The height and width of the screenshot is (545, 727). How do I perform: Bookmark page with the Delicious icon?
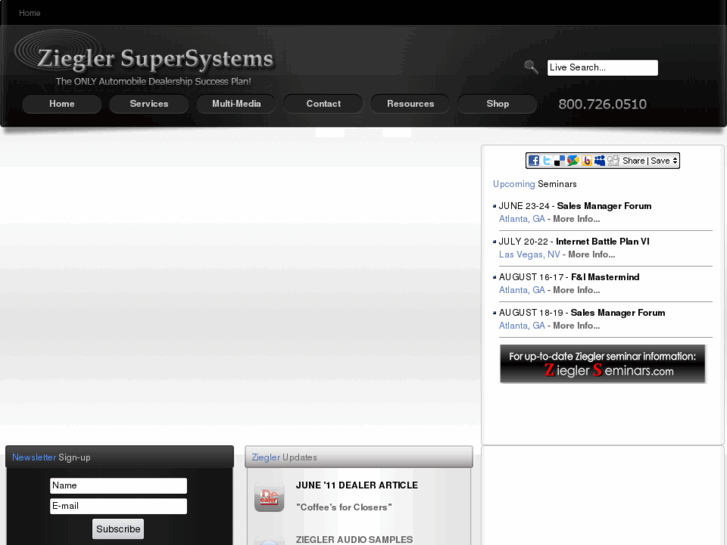560,160
